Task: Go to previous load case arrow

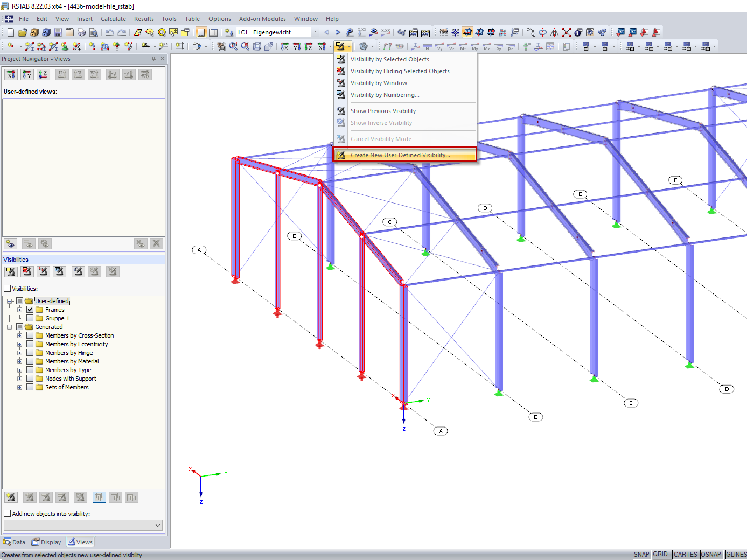Action: (326, 32)
